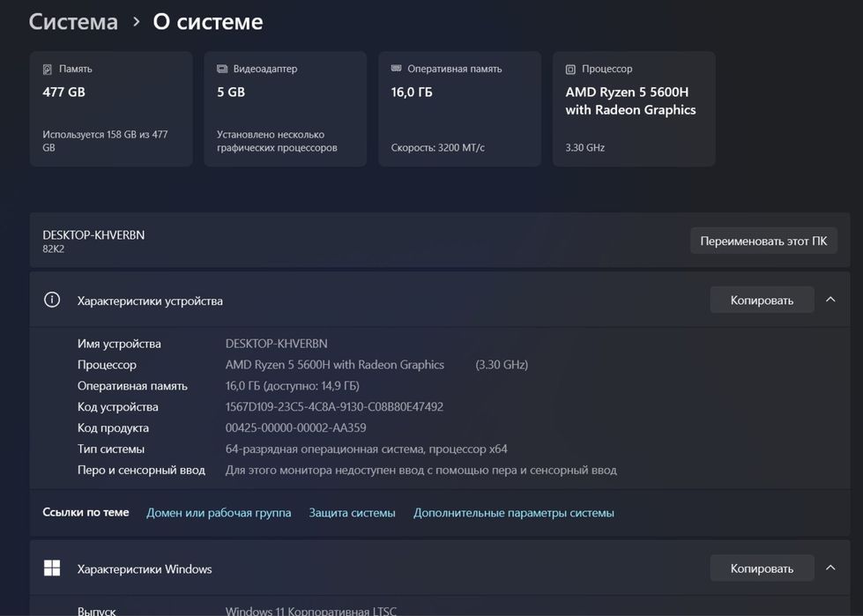863x616 pixels.
Task: Click Переименовать этот ПК button
Action: [763, 241]
